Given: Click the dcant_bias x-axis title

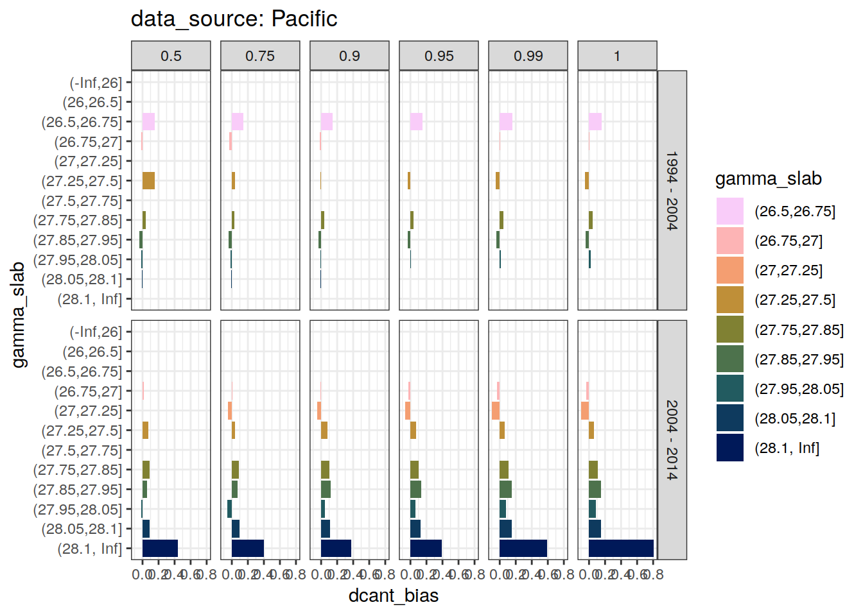Looking at the screenshot, I should pos(394,595).
